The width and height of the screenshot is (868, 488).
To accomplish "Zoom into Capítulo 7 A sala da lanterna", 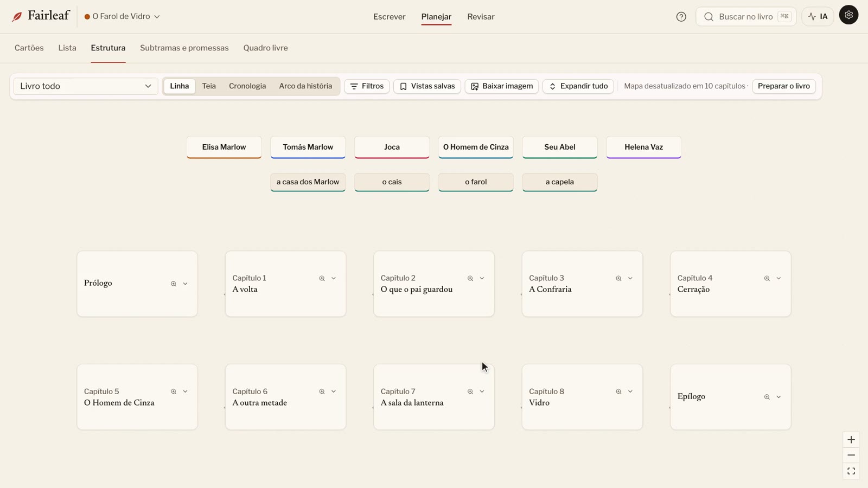I will (470, 391).
